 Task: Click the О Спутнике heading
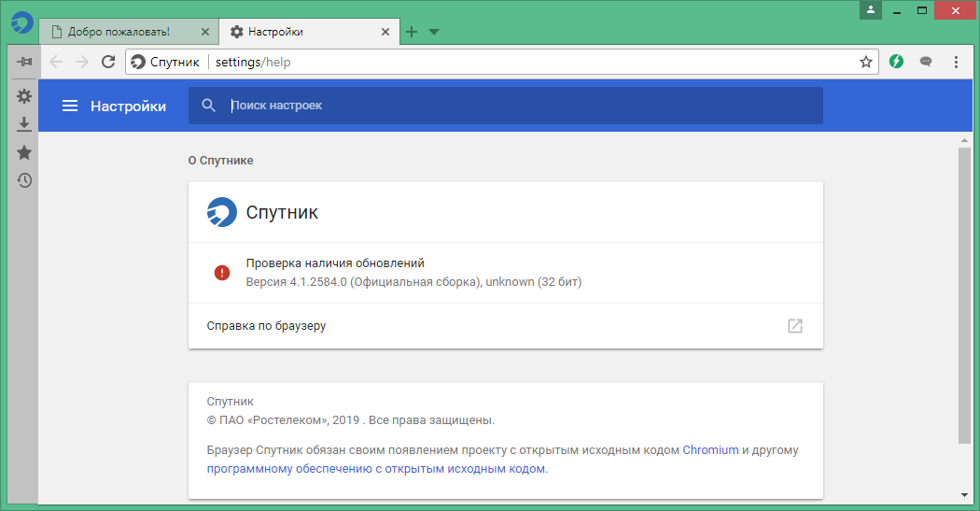point(220,160)
